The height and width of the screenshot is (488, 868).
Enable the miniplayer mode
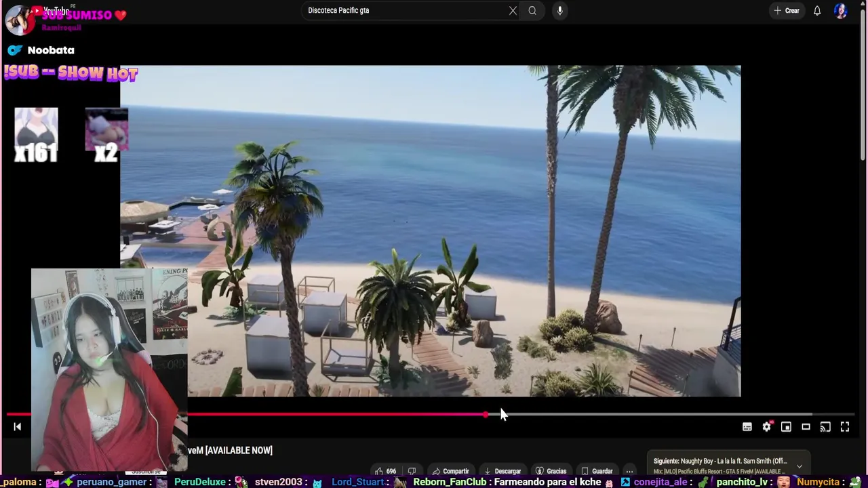[786, 427]
